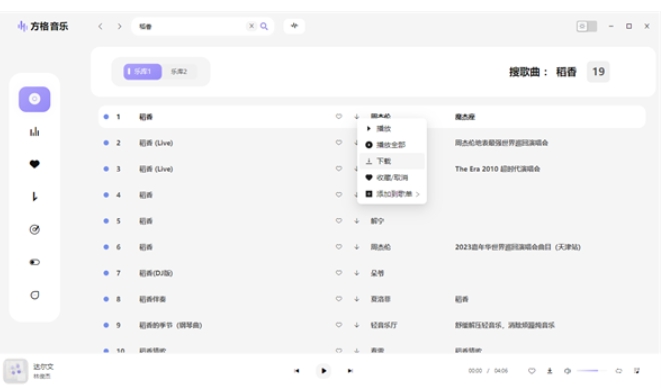Click album 魔杰座 in row 1
661x388 pixels.
[x=465, y=117]
